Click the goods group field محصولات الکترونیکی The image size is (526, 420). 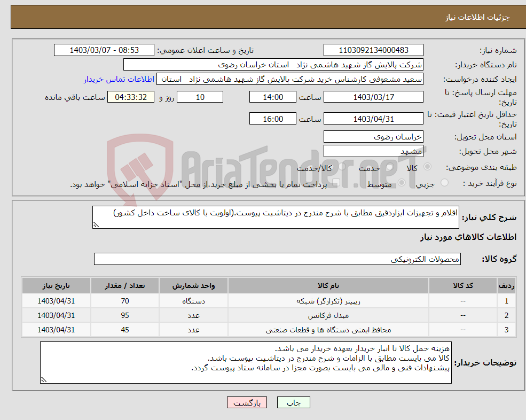(x=278, y=259)
